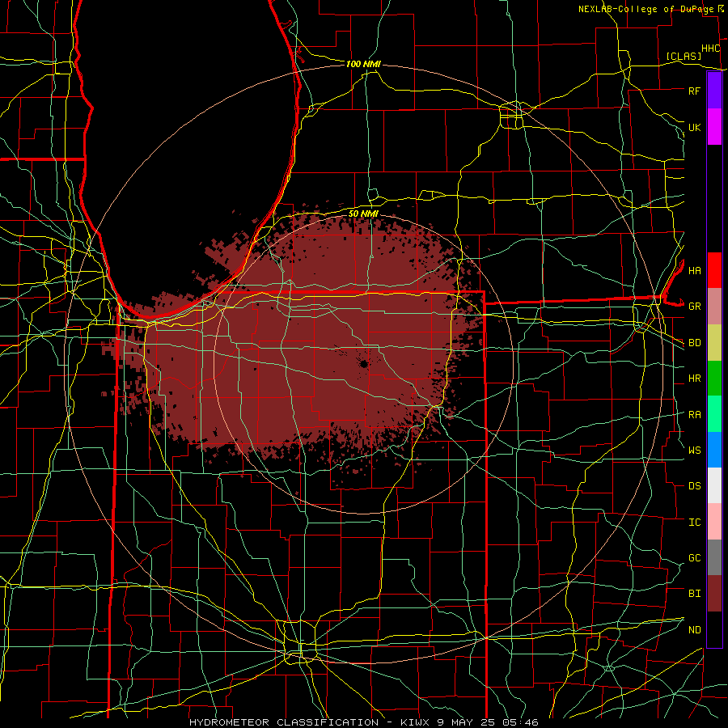Screen dimensions: 728x728
Task: Click the WS blue legend color swatch
Action: click(x=714, y=450)
